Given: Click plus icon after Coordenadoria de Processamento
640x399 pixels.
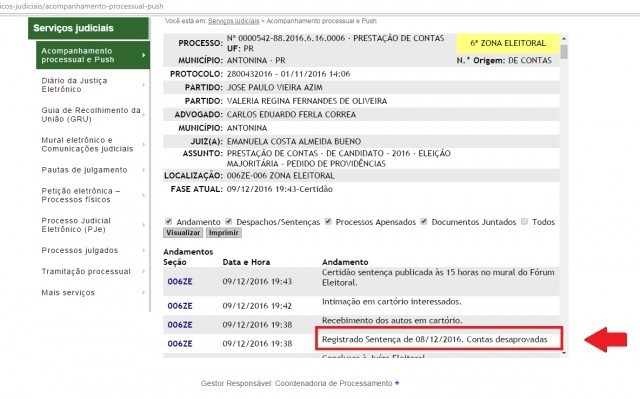Looking at the screenshot, I should coord(397,383).
